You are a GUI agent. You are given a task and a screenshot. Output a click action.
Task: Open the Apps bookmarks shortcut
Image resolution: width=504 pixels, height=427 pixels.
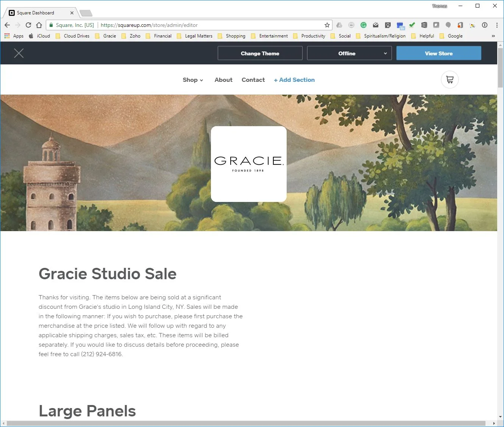pyautogui.click(x=14, y=36)
